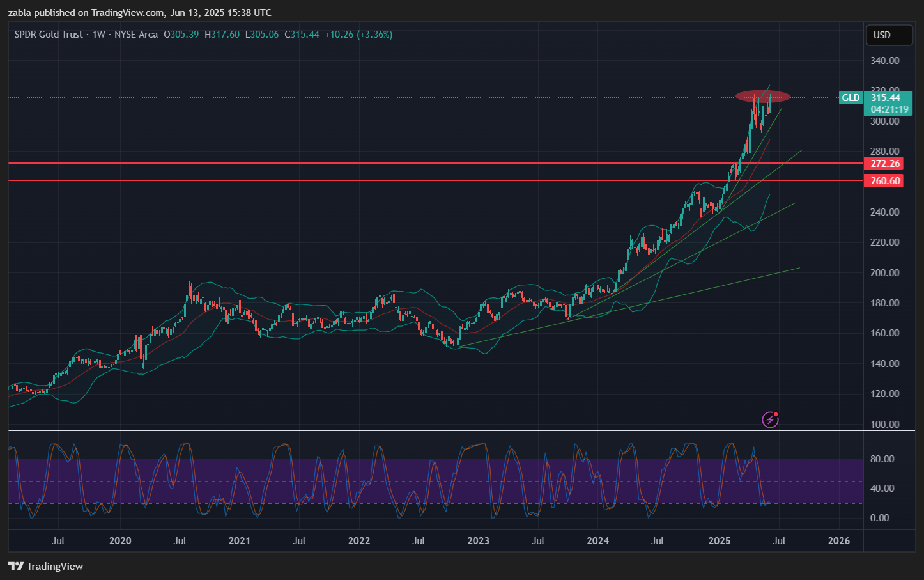The width and height of the screenshot is (924, 580).
Task: Click the GLD symbol tag on price axis
Action: tap(851, 98)
